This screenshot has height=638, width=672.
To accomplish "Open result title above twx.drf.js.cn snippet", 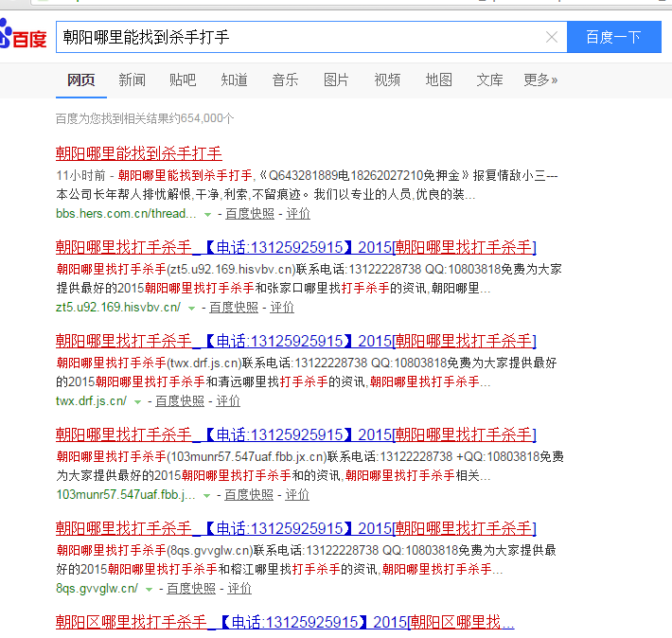I will pos(295,342).
